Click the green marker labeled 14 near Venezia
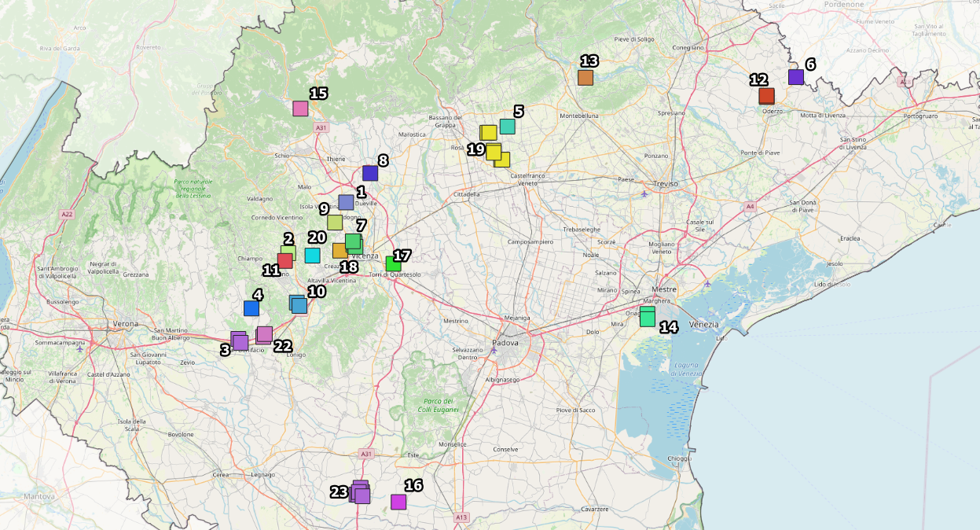Screen dimensions: 980x530 648,317
